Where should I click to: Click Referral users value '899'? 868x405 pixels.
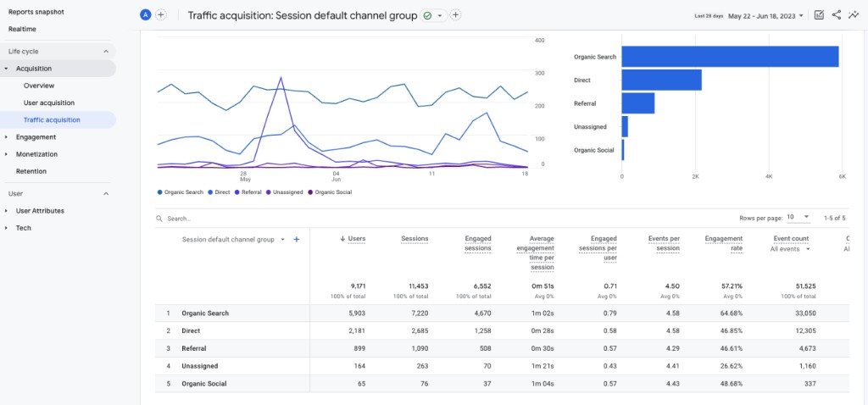coord(359,348)
